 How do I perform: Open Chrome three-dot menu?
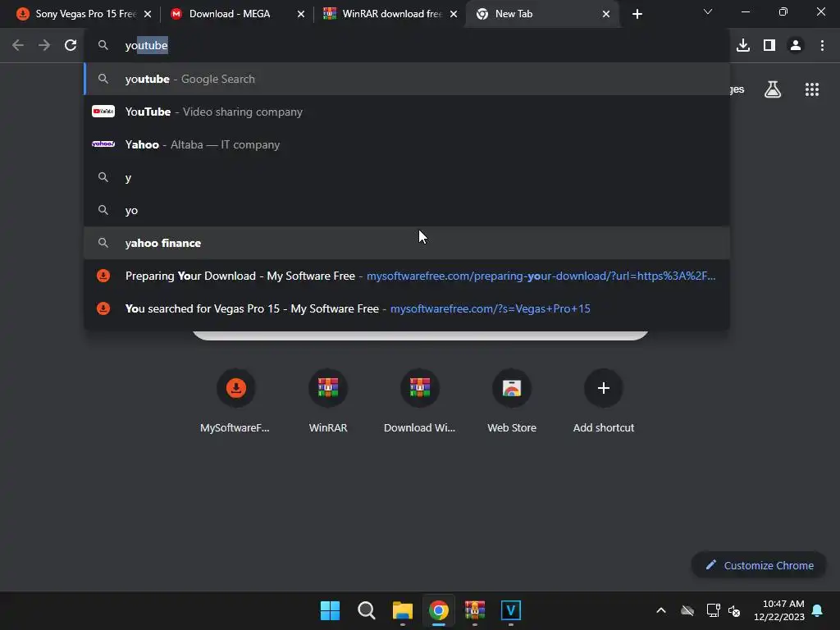coord(822,46)
